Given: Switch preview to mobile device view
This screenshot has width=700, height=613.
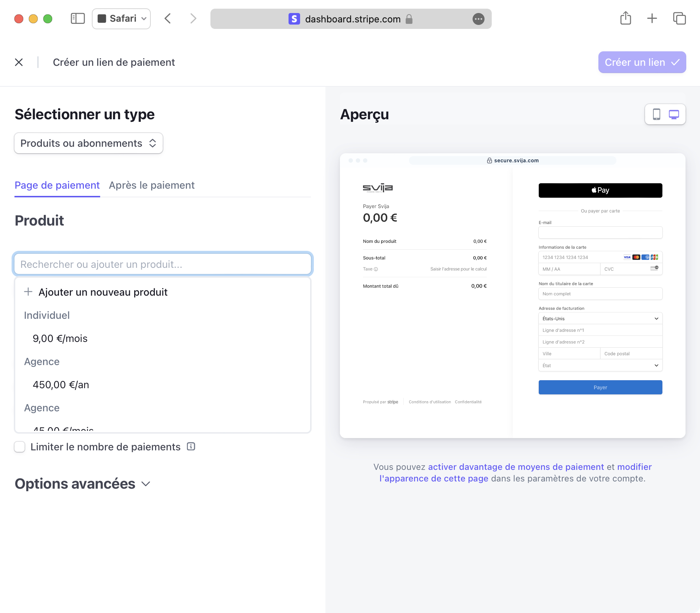Looking at the screenshot, I should pos(656,114).
